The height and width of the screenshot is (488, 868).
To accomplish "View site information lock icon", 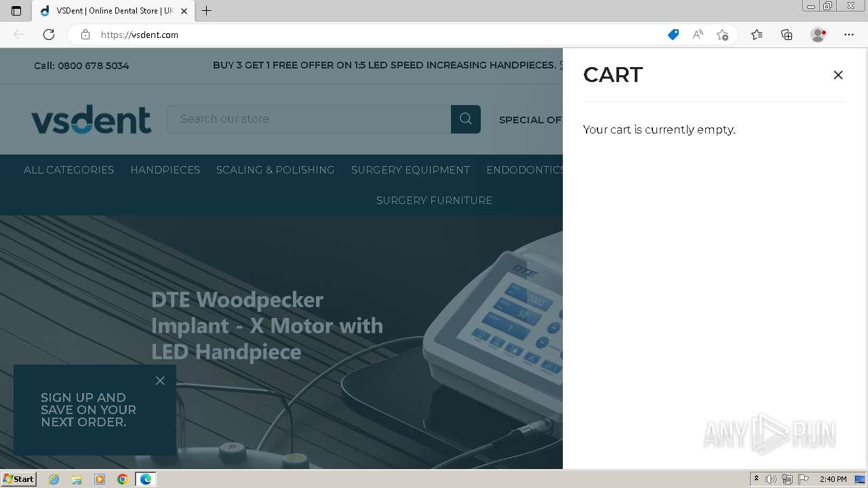I will point(85,35).
